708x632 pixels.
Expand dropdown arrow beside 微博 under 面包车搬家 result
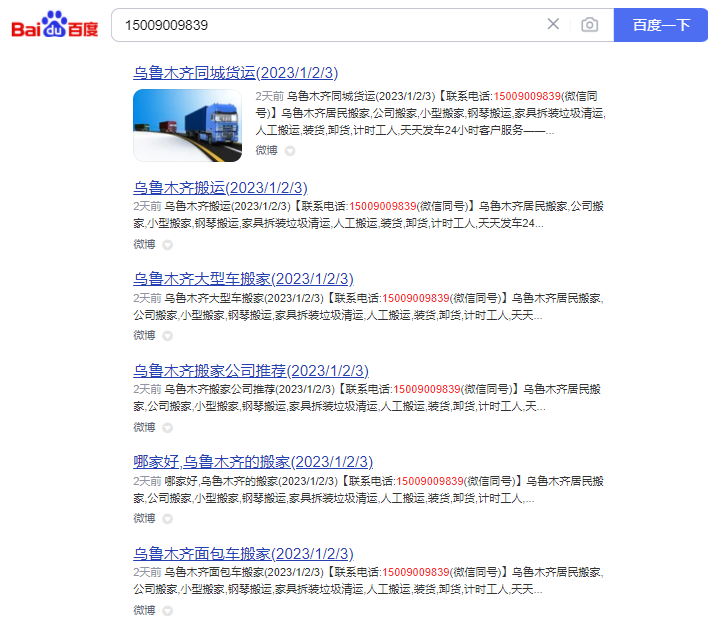[x=168, y=610]
